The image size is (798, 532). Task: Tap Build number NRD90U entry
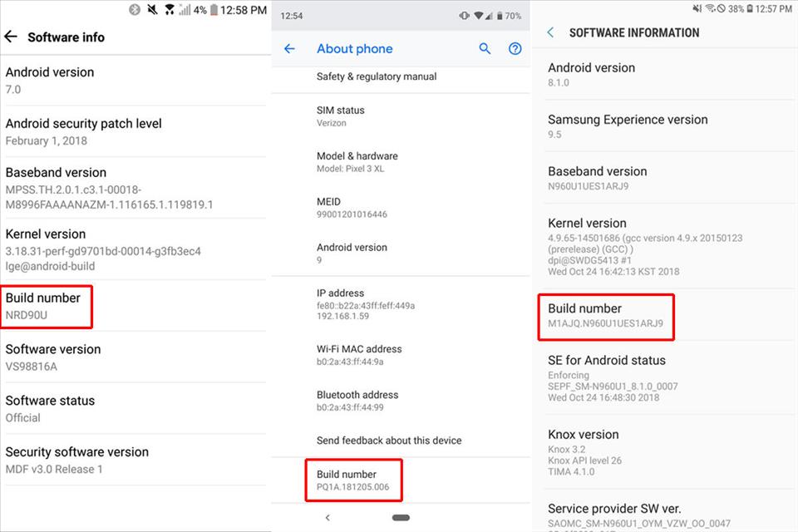pyautogui.click(x=48, y=306)
